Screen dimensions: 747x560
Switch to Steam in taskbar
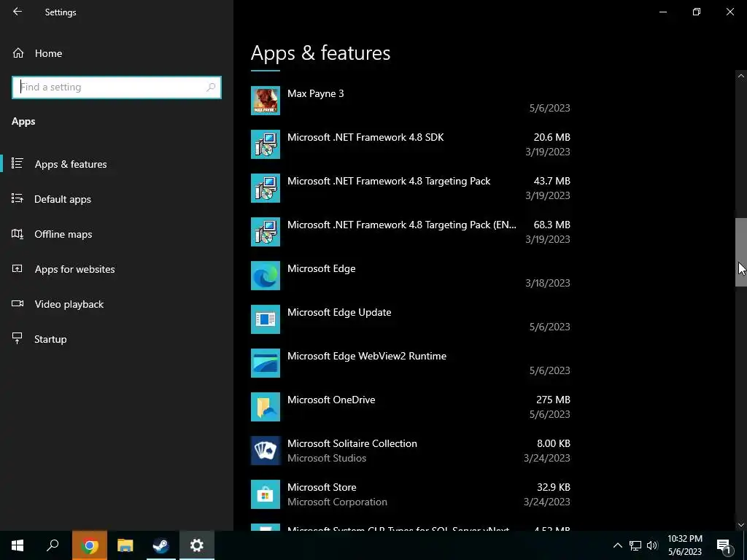coord(161,545)
